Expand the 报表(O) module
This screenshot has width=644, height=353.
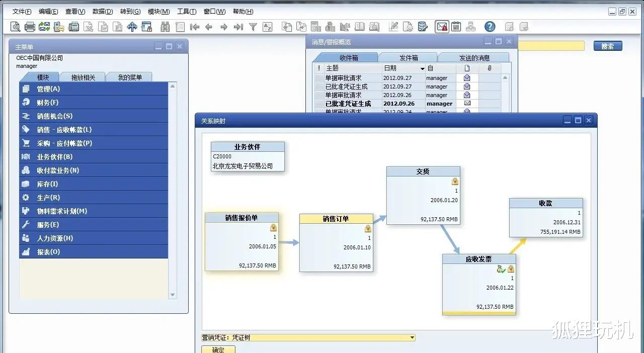(x=94, y=252)
